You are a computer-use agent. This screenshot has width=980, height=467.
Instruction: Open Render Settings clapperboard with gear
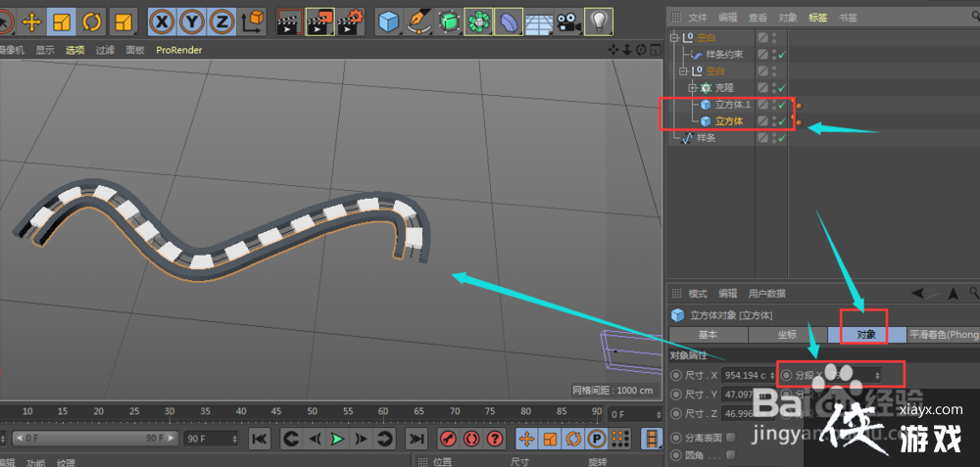point(351,23)
